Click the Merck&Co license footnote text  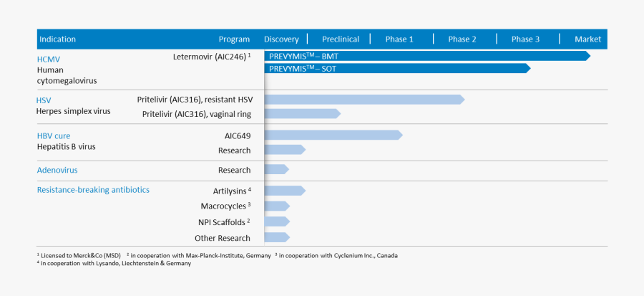pyautogui.click(x=77, y=255)
